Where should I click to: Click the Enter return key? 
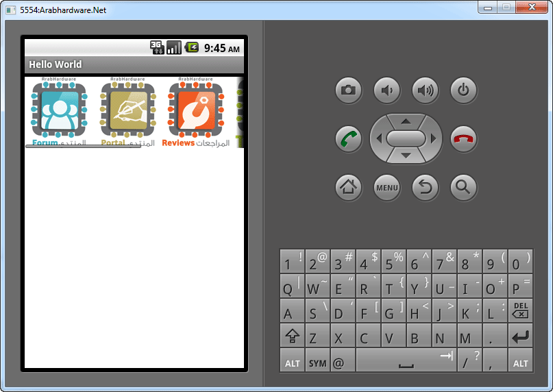tap(521, 336)
